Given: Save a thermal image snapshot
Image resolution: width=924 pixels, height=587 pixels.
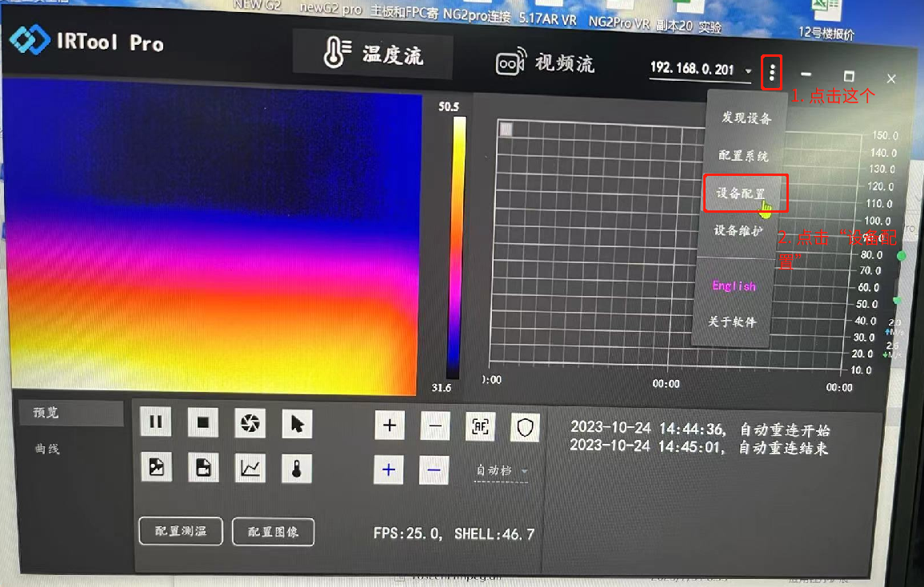Looking at the screenshot, I should coord(157,467).
